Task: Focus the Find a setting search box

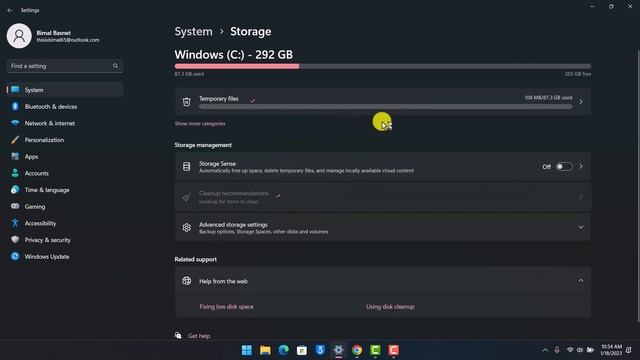Action: coord(64,66)
